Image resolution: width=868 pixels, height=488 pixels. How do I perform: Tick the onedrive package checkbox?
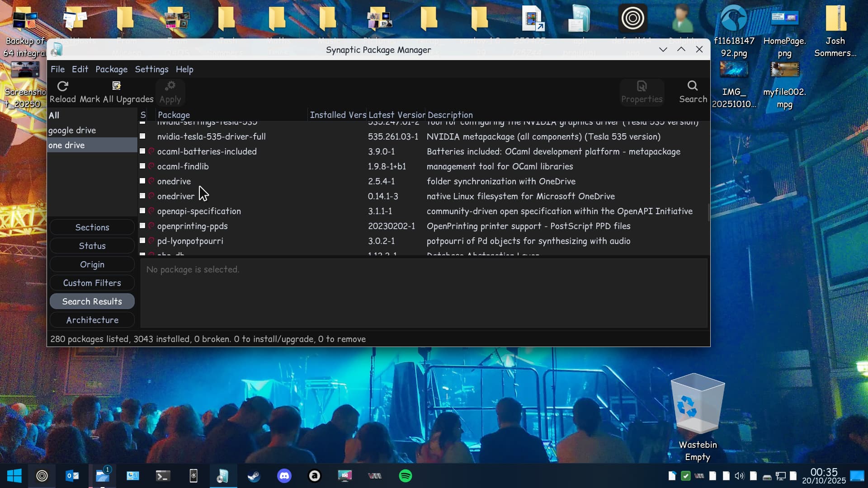click(x=142, y=181)
